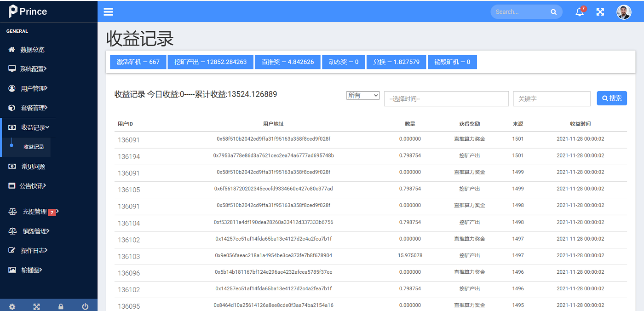Open the notifications bell icon

pos(580,12)
